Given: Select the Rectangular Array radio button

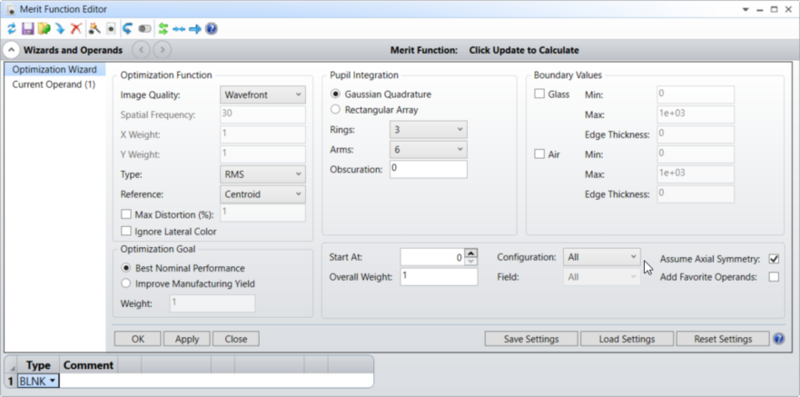Looking at the screenshot, I should [x=335, y=110].
